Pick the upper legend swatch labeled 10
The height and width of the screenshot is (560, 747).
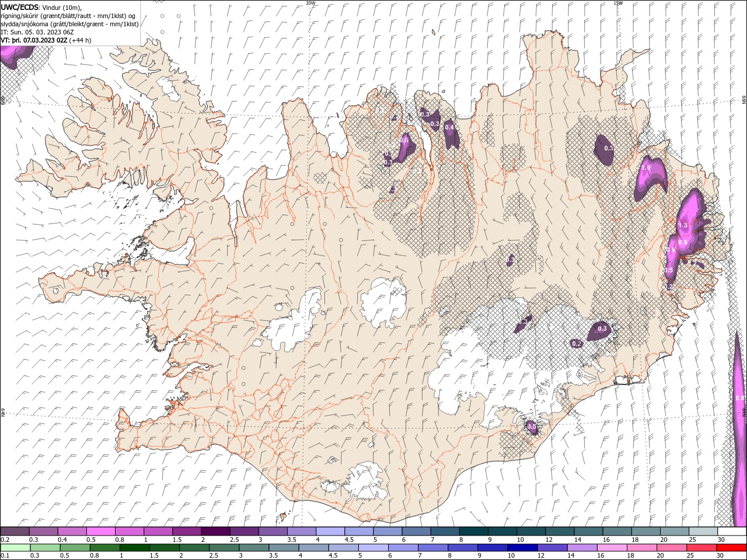point(531,531)
